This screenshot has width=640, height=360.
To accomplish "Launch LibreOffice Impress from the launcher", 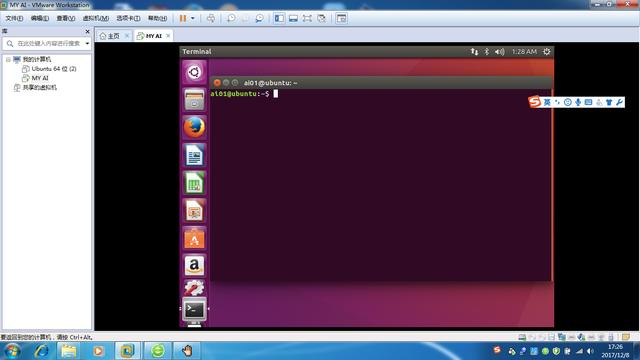I will click(x=194, y=211).
